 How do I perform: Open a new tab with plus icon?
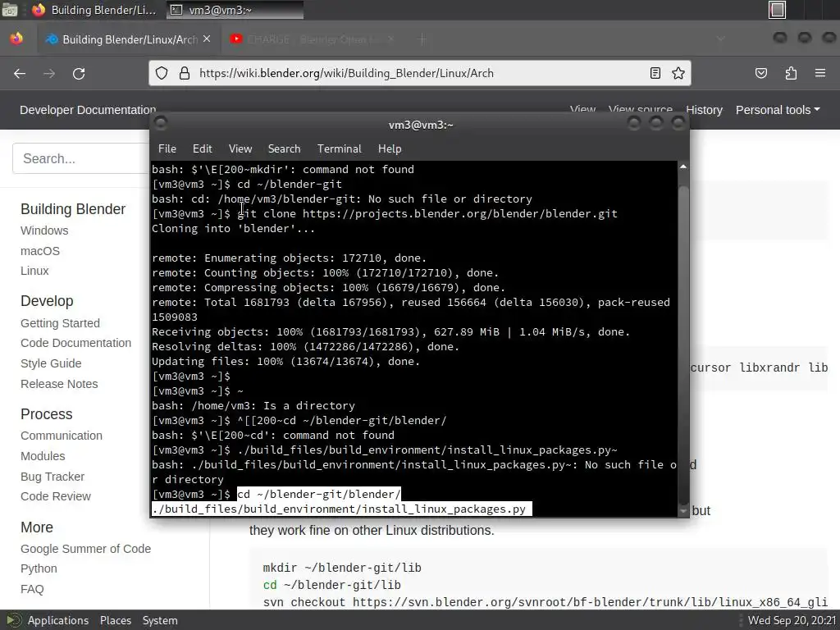(422, 39)
